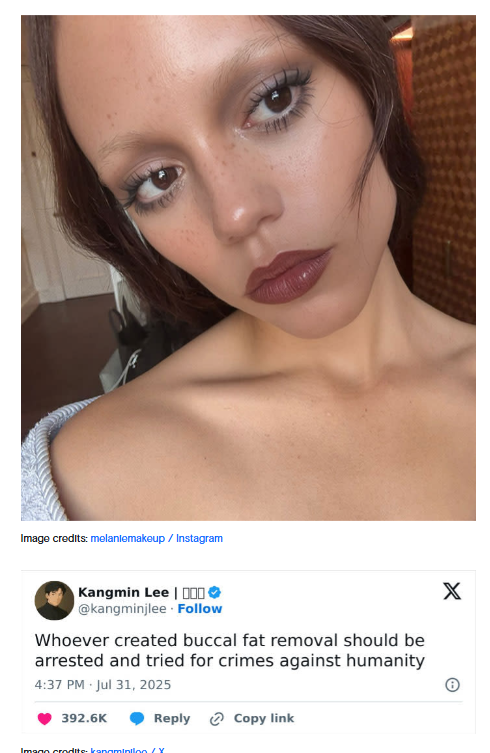This screenshot has width=490, height=753.
Task: Click the Kangmin Lee display name
Action: click(x=123, y=593)
